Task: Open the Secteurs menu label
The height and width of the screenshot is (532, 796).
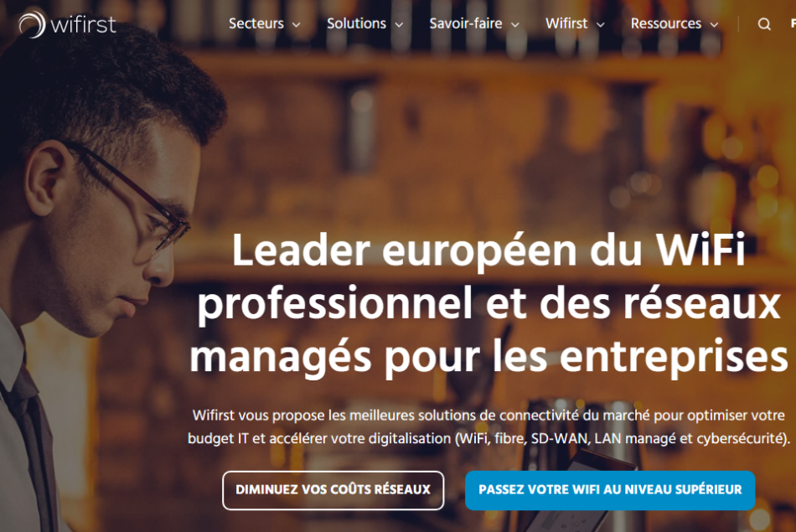Action: point(256,23)
